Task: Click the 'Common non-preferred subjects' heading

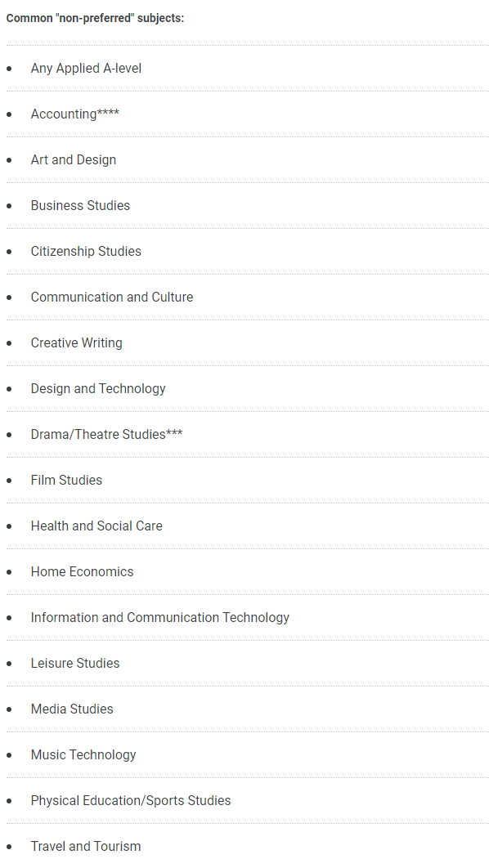Action: click(95, 18)
